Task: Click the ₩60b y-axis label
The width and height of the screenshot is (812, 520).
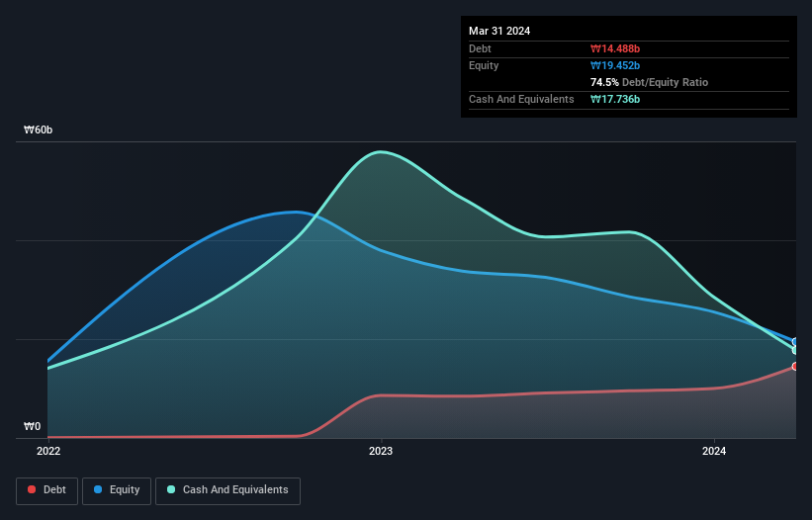Action: point(38,130)
